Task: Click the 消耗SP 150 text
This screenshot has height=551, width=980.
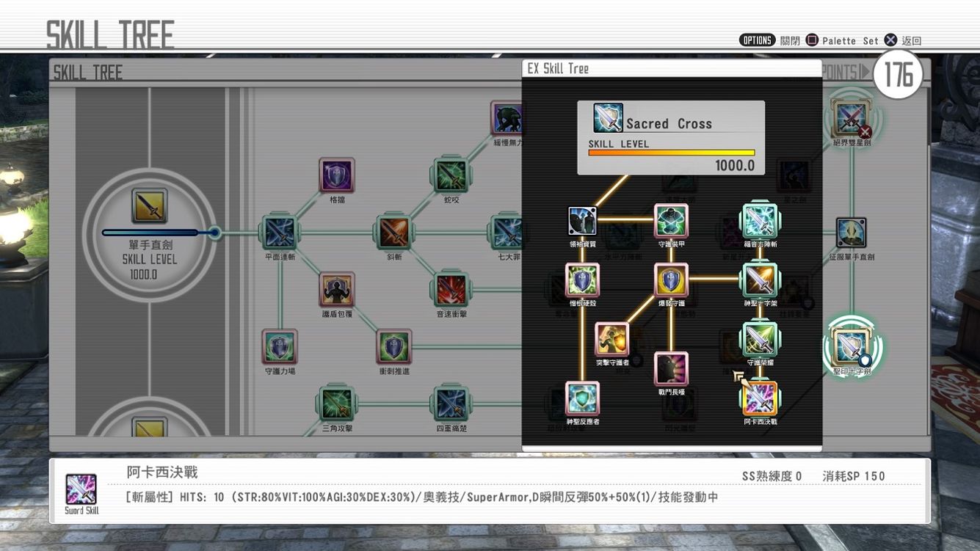Action: click(854, 476)
